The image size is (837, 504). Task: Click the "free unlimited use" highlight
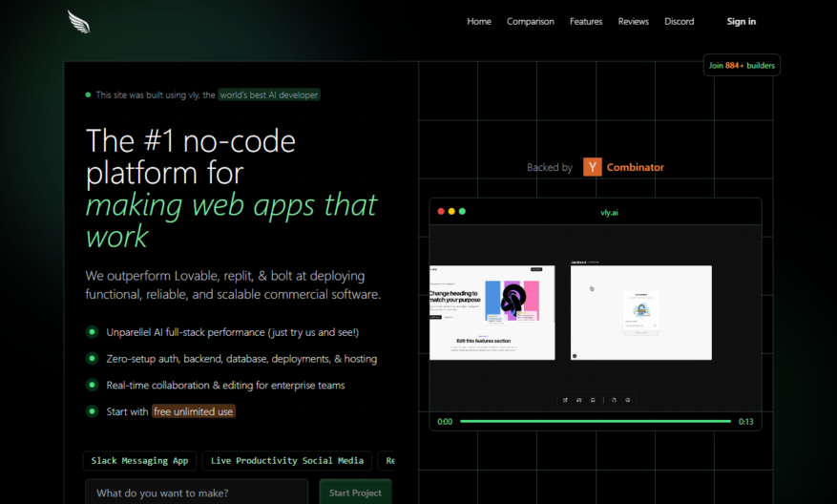click(x=193, y=411)
